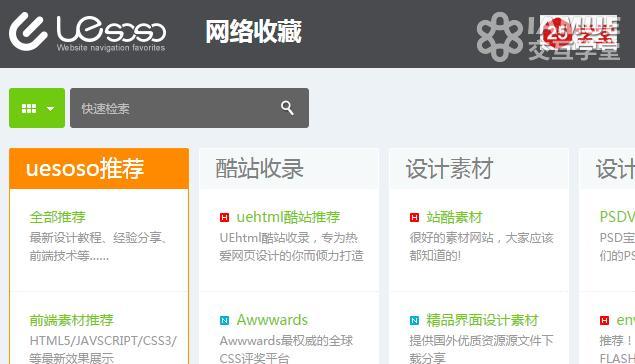635x364 pixels.
Task: Select the uesoso推荐 category header
Action: (x=99, y=168)
